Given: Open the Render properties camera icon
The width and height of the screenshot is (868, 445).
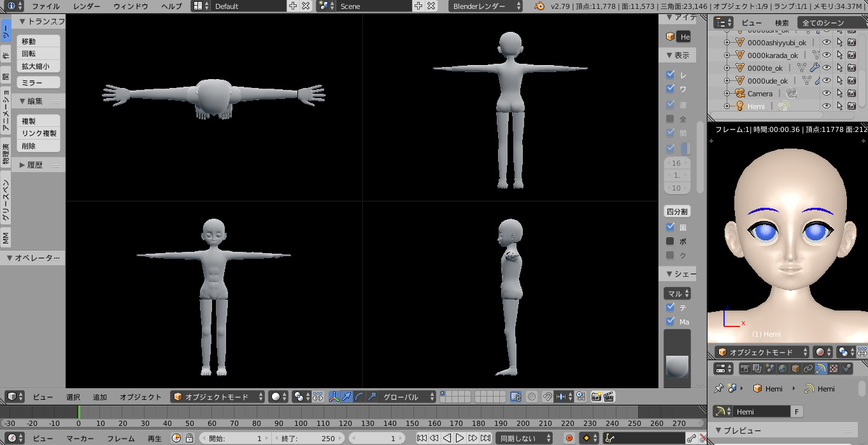Looking at the screenshot, I should pyautogui.click(x=744, y=368).
